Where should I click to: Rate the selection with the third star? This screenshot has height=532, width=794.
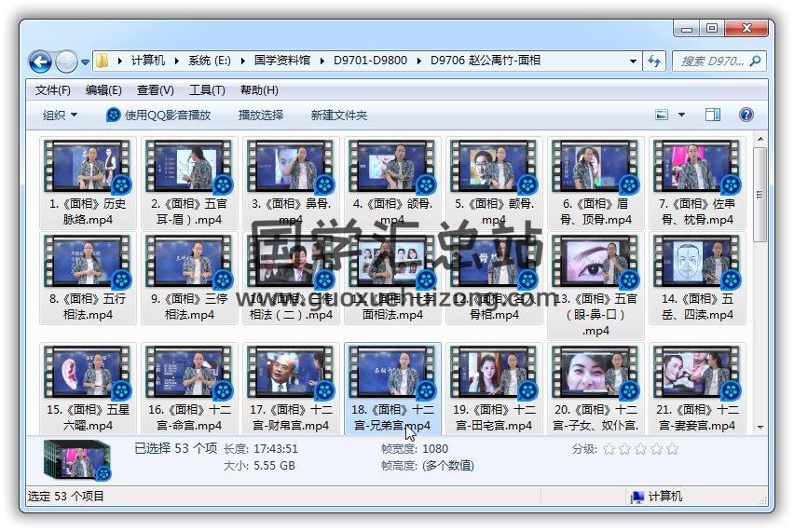coord(640,448)
